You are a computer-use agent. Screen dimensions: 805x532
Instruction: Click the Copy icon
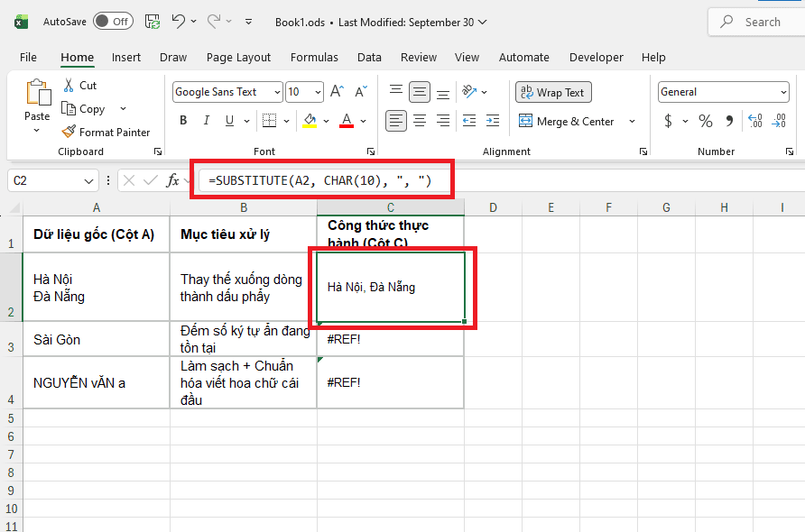(x=69, y=108)
